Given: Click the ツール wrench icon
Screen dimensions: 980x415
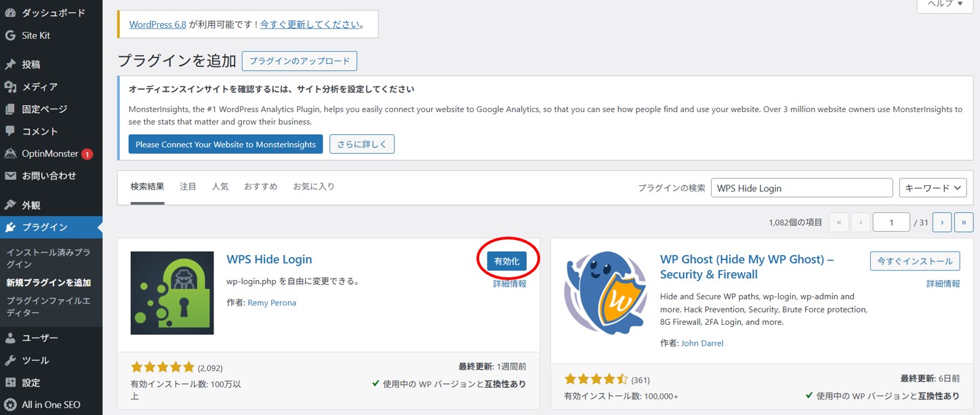Looking at the screenshot, I should [12, 359].
